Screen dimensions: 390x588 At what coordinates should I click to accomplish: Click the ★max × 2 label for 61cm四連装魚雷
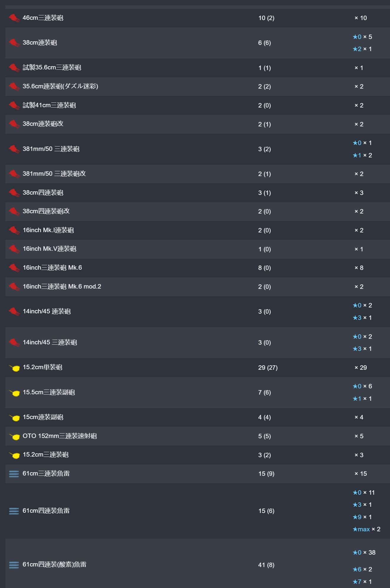[x=366, y=529]
